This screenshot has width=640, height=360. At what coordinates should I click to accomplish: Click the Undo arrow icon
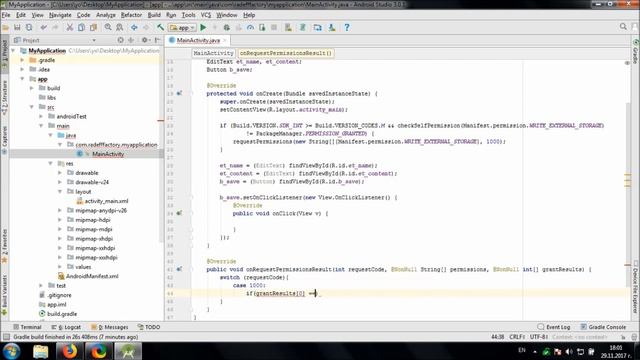pyautogui.click(x=44, y=27)
